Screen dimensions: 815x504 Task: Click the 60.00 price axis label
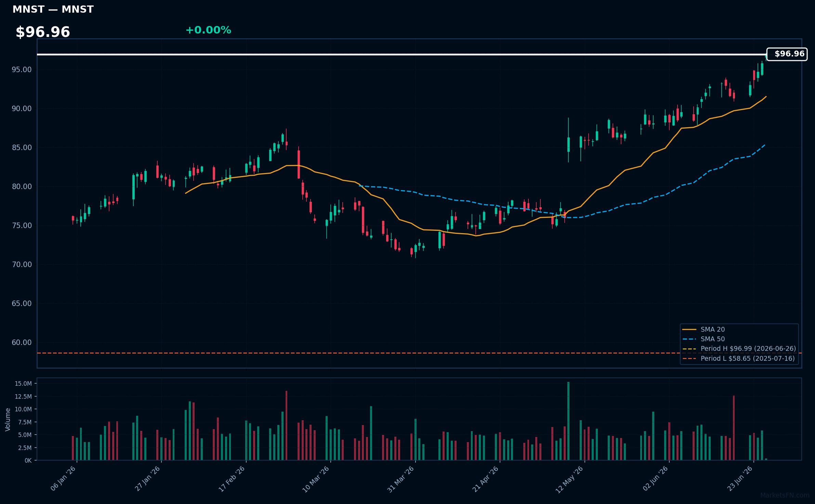[x=22, y=343]
